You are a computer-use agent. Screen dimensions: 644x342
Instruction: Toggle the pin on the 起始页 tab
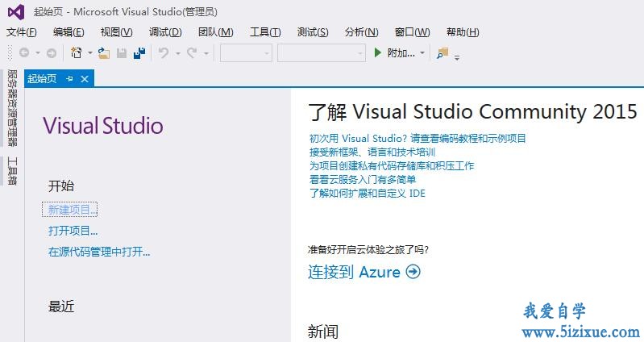(x=70, y=78)
